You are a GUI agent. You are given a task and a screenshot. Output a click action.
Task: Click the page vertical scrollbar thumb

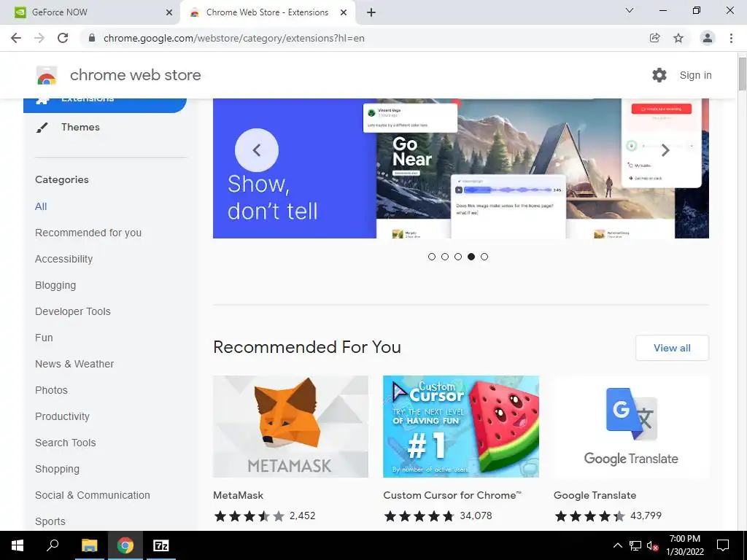click(x=742, y=73)
